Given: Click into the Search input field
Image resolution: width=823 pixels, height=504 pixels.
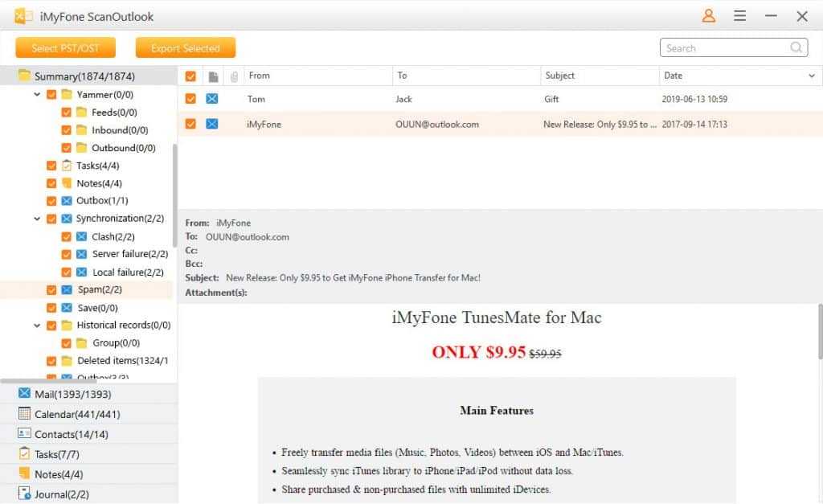Looking at the screenshot, I should coord(723,48).
